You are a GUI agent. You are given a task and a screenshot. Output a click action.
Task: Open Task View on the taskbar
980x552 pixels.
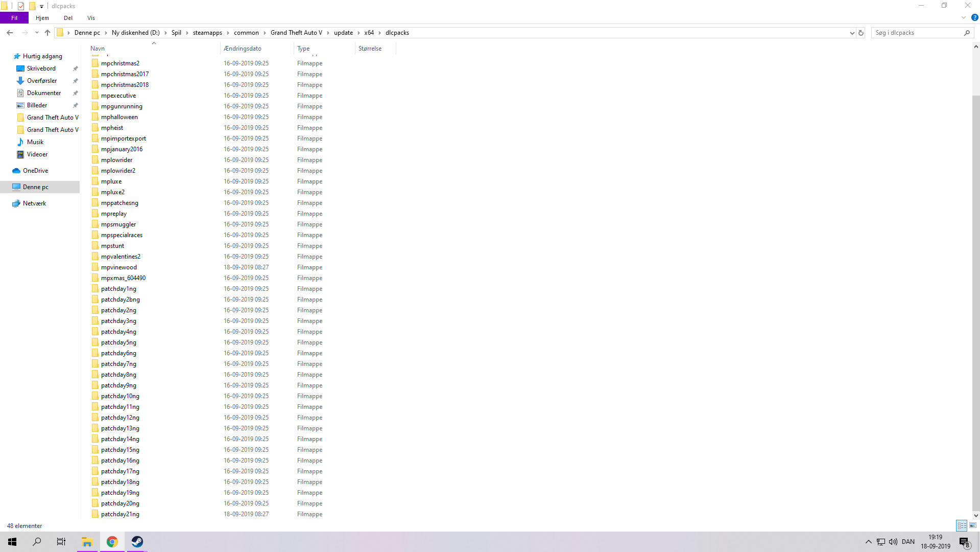pos(61,542)
